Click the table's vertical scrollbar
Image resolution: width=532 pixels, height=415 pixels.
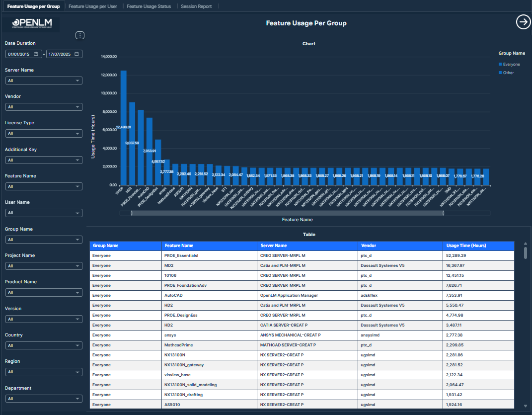525,253
